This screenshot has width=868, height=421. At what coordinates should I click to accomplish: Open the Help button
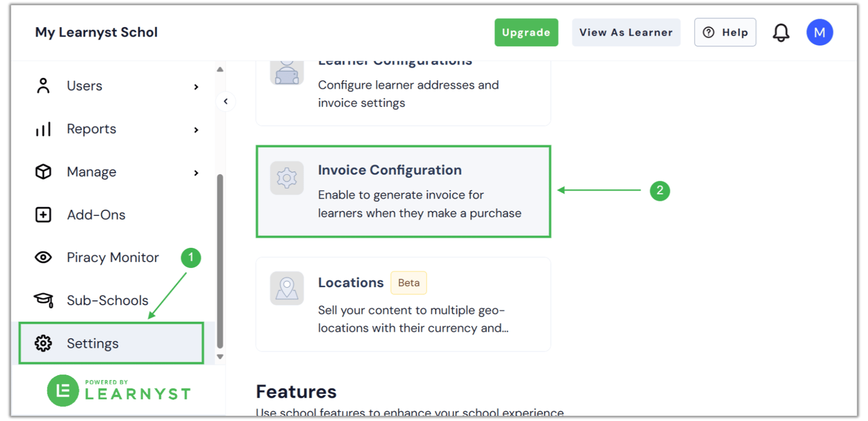pyautogui.click(x=725, y=32)
